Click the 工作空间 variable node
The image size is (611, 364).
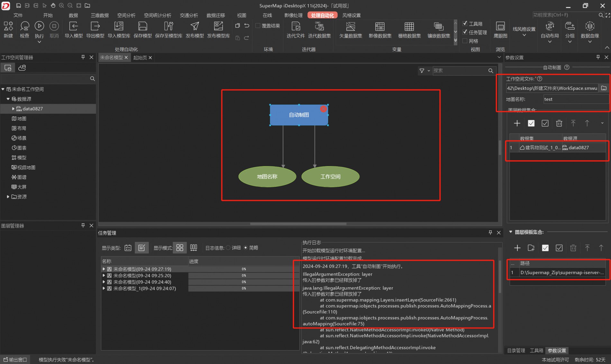pyautogui.click(x=330, y=176)
